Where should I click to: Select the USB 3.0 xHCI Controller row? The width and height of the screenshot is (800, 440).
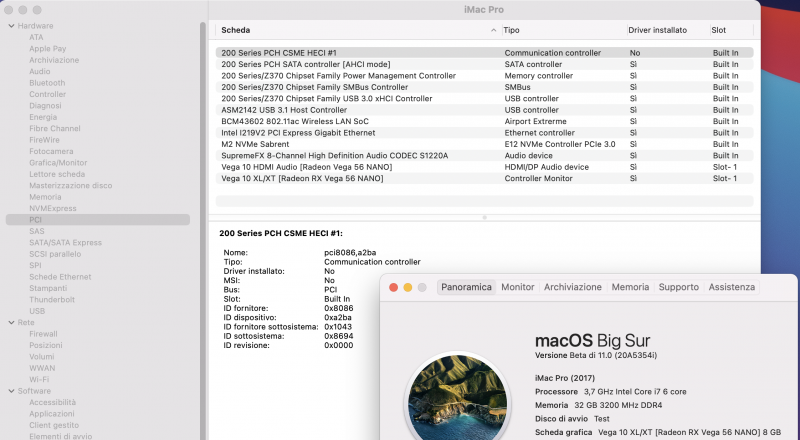[x=484, y=99]
